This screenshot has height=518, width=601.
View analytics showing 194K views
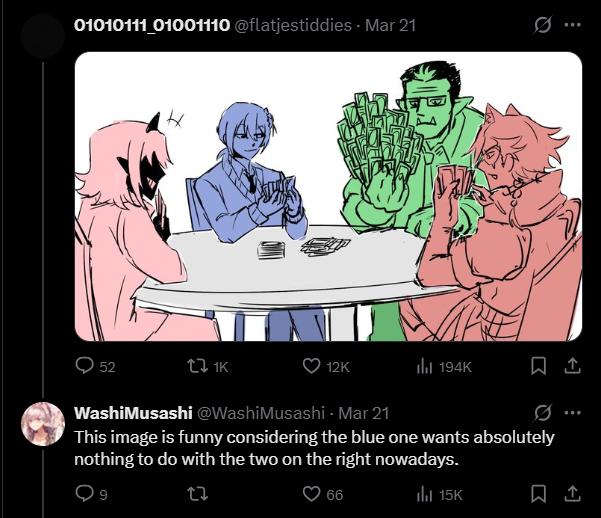coord(444,367)
